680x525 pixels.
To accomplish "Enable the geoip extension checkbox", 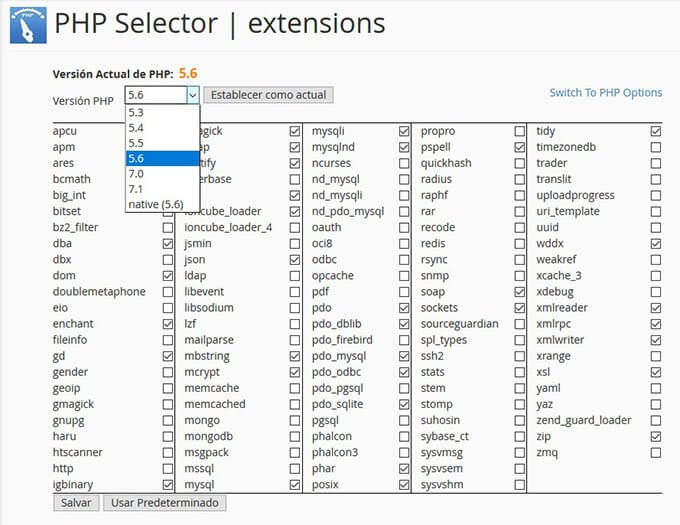I will (x=168, y=388).
